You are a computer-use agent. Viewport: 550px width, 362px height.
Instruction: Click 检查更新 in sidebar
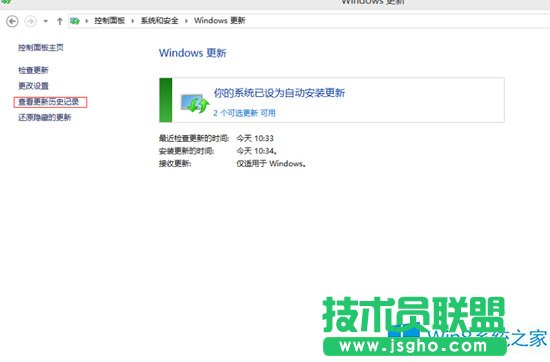tap(33, 70)
